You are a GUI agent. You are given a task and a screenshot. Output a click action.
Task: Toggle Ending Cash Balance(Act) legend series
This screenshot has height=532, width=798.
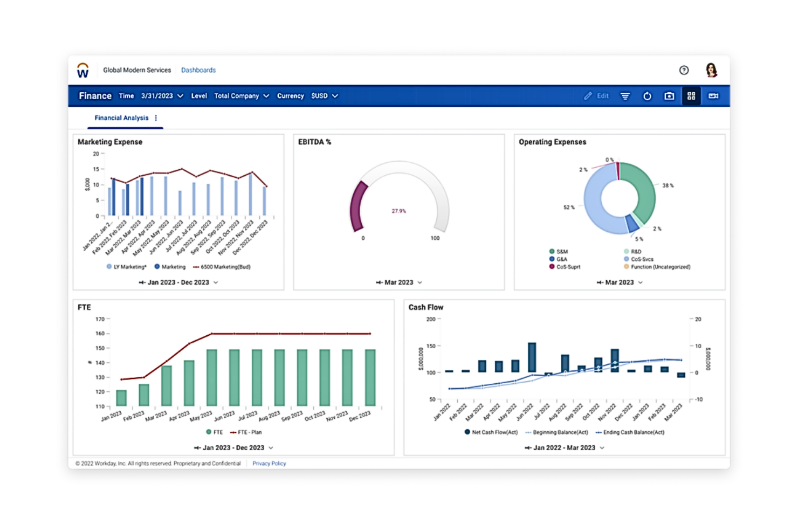(x=630, y=432)
